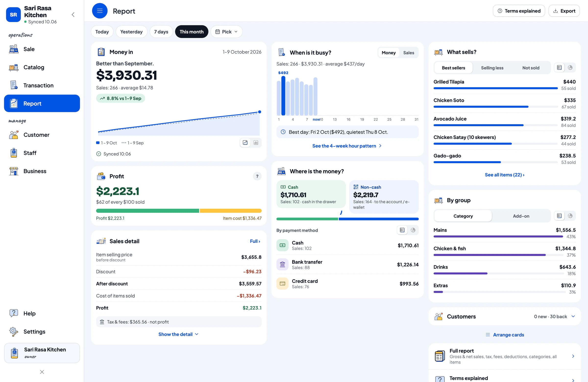Open the Full sales detail link
The height and width of the screenshot is (382, 588).
tap(255, 241)
